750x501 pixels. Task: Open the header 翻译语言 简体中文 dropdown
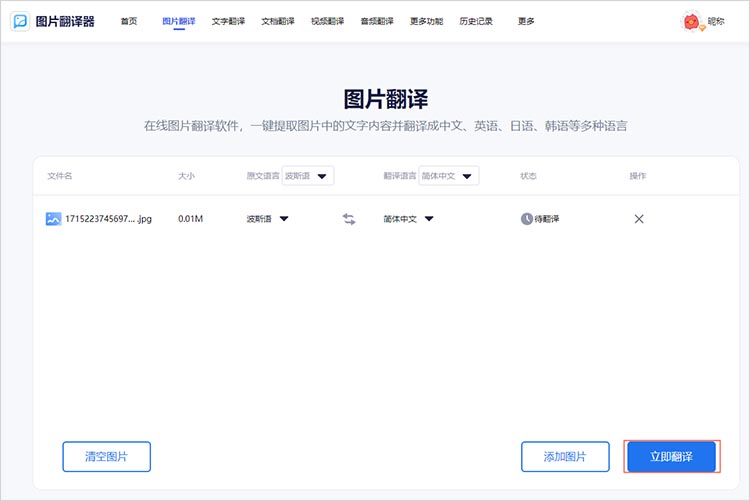coord(449,176)
